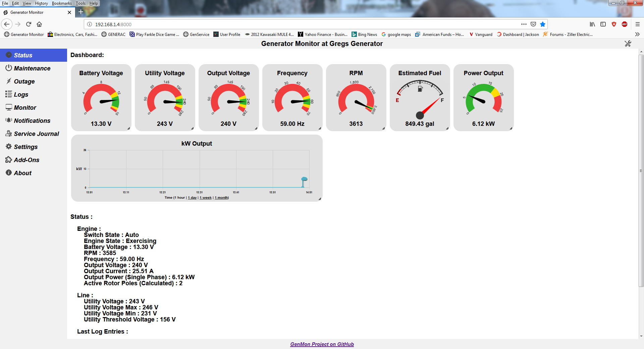
Task: Open the Bookmarks menu
Action: click(62, 3)
